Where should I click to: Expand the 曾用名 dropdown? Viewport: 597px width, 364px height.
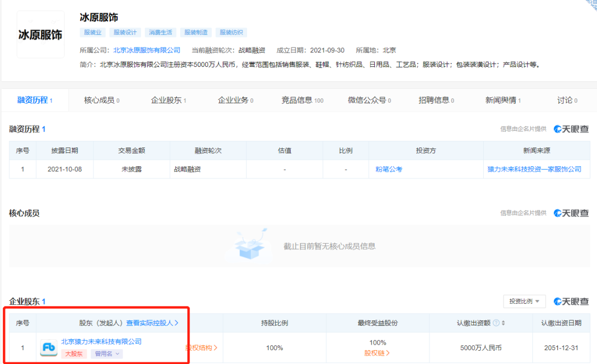click(x=107, y=354)
